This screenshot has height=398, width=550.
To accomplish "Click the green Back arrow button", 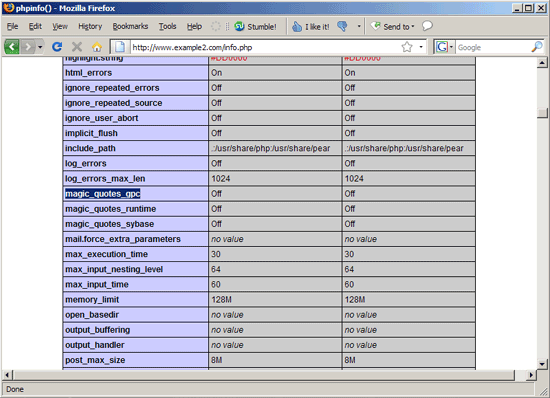I will 12,47.
